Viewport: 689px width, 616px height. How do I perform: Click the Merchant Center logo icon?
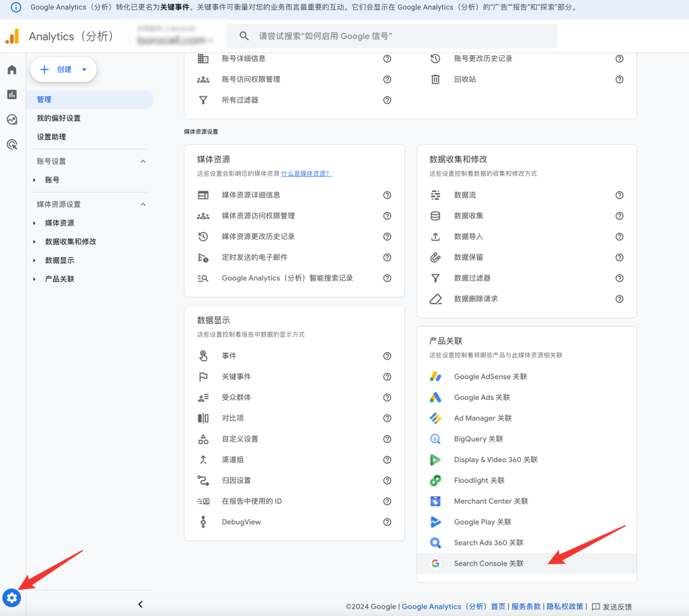[x=435, y=501]
